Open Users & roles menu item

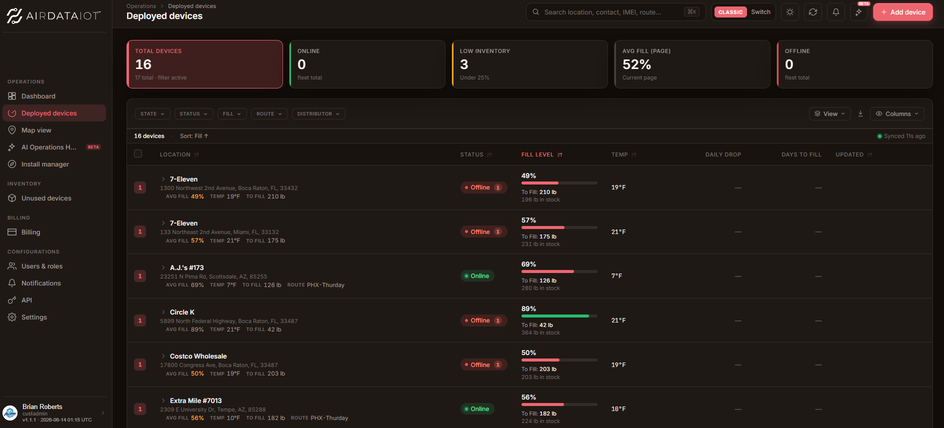[x=54, y=266]
